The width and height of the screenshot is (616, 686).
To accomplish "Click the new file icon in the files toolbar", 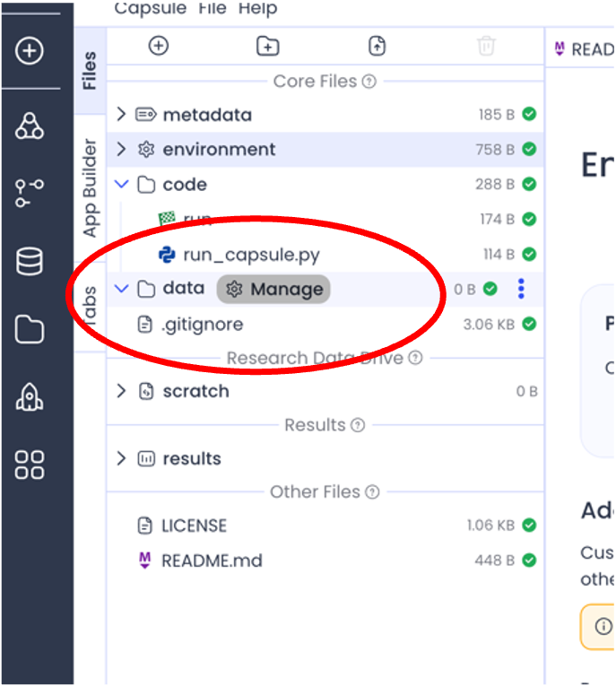I will (159, 46).
